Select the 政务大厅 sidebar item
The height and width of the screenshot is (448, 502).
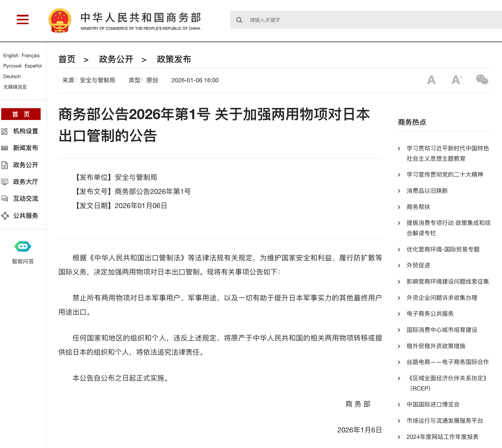click(25, 182)
